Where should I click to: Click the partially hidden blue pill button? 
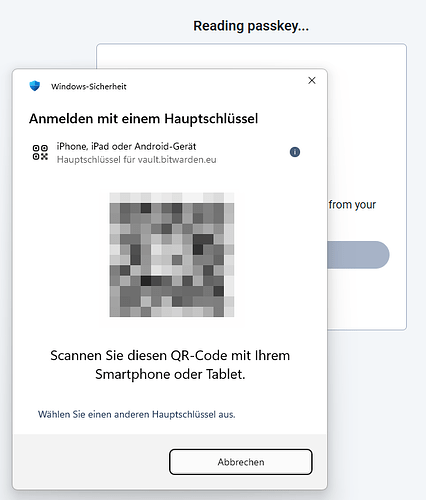[x=358, y=255]
